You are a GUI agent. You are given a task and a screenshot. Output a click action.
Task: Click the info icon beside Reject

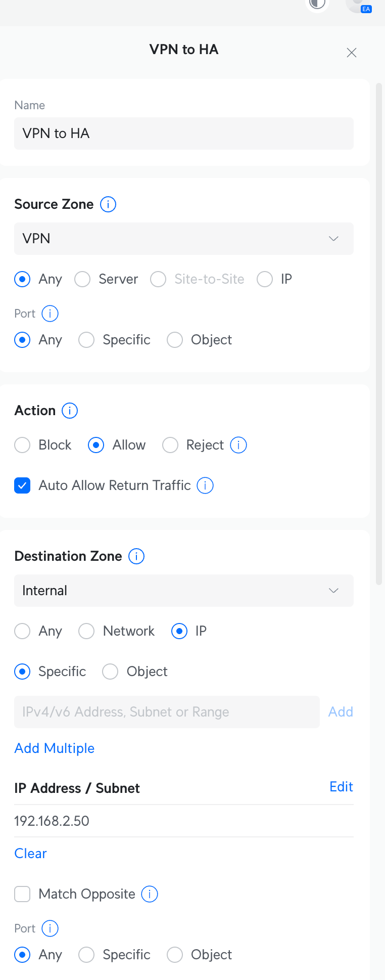[238, 445]
